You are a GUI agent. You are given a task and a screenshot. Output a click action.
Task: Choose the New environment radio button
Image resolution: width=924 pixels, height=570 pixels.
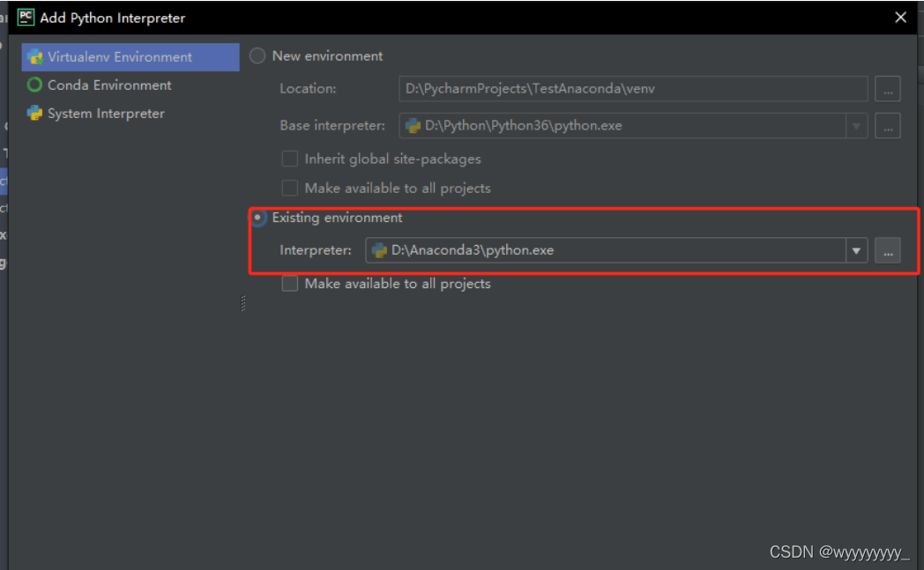click(x=257, y=56)
